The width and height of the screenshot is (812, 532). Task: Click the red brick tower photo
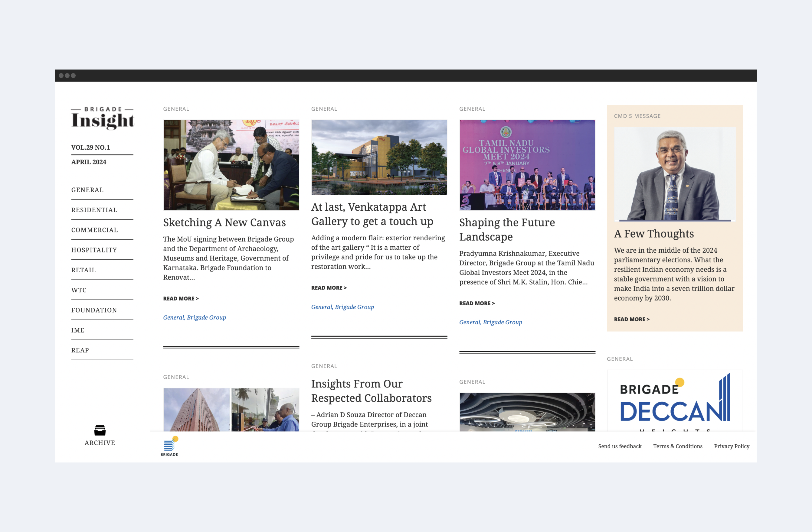pos(197,410)
